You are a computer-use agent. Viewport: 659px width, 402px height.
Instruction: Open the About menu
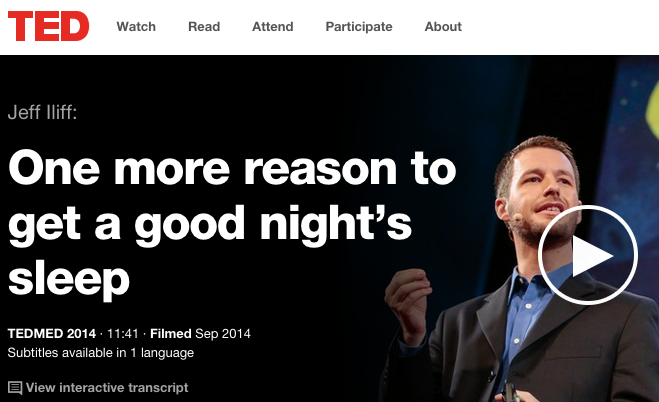[443, 26]
